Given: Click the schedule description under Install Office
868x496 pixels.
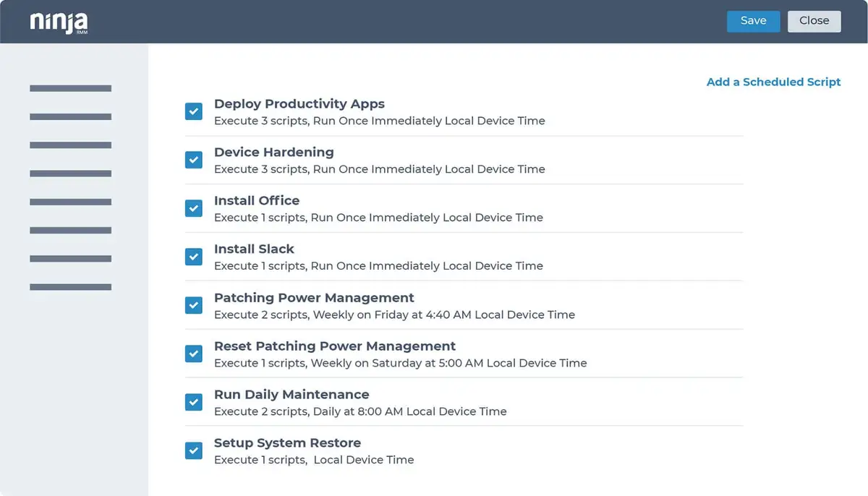Looking at the screenshot, I should click(x=378, y=218).
